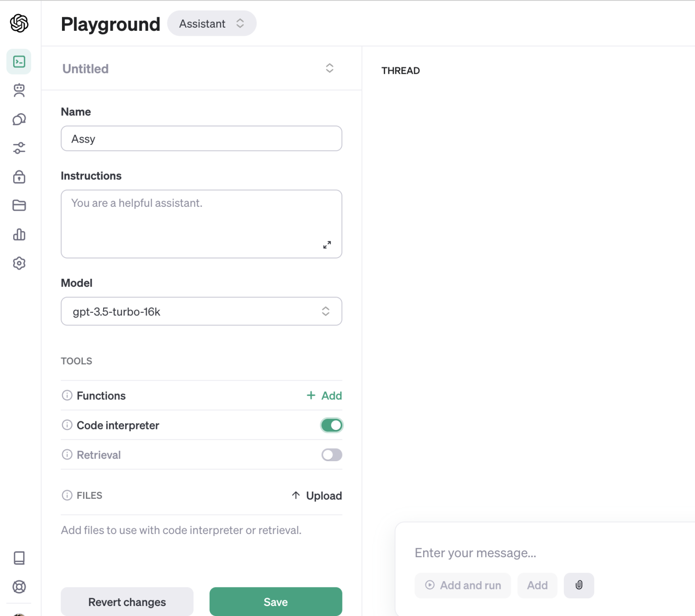The image size is (695, 616).
Task: Open the fine-tuning sliders sidebar icon
Action: (19, 148)
